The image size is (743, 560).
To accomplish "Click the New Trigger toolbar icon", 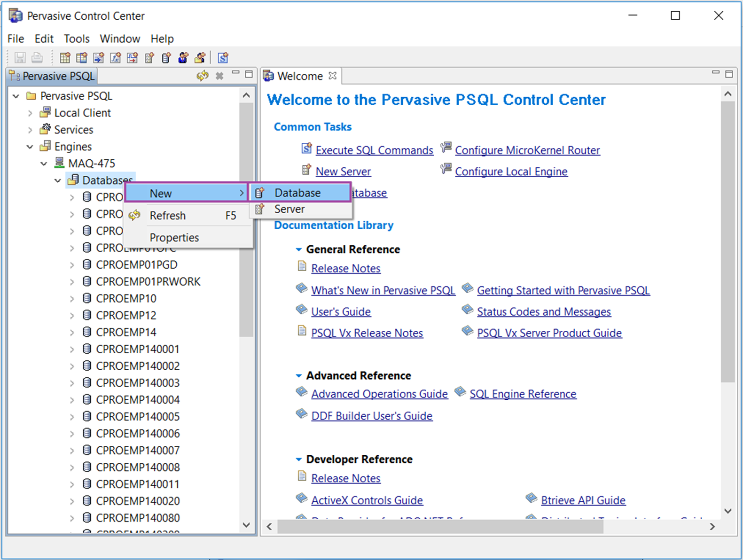I will [x=133, y=58].
